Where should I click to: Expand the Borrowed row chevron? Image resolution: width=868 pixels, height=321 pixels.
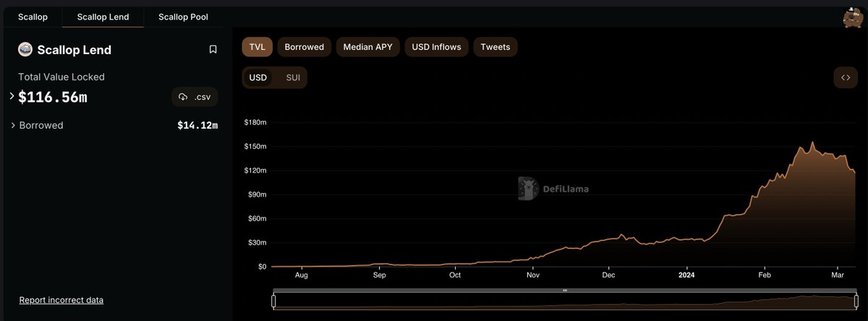tap(13, 126)
